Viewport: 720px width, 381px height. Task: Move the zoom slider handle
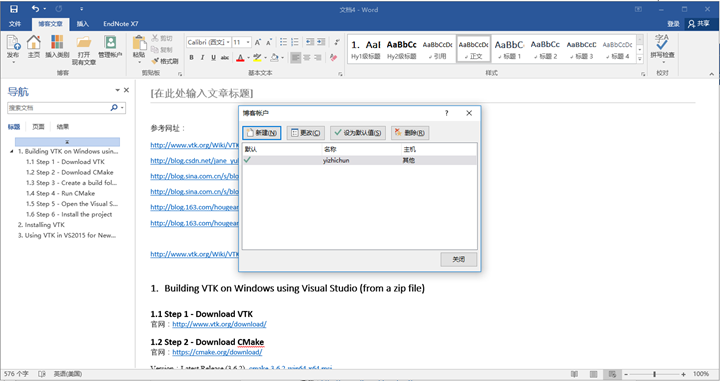(x=654, y=374)
